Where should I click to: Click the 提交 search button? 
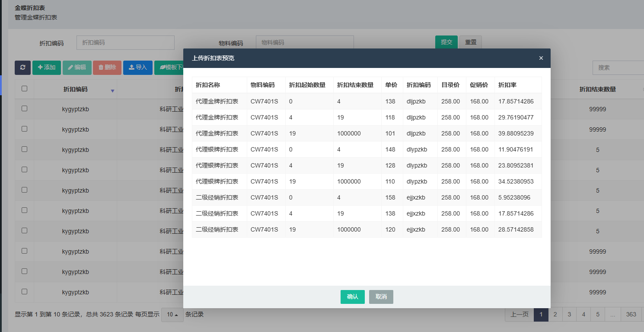click(x=446, y=42)
